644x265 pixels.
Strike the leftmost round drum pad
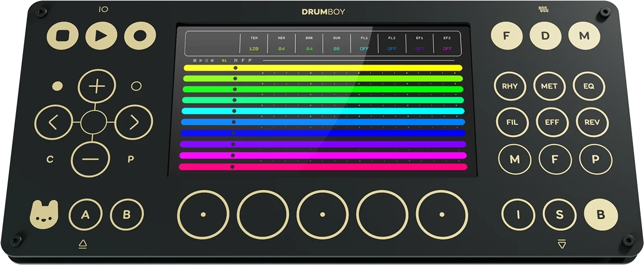point(203,215)
